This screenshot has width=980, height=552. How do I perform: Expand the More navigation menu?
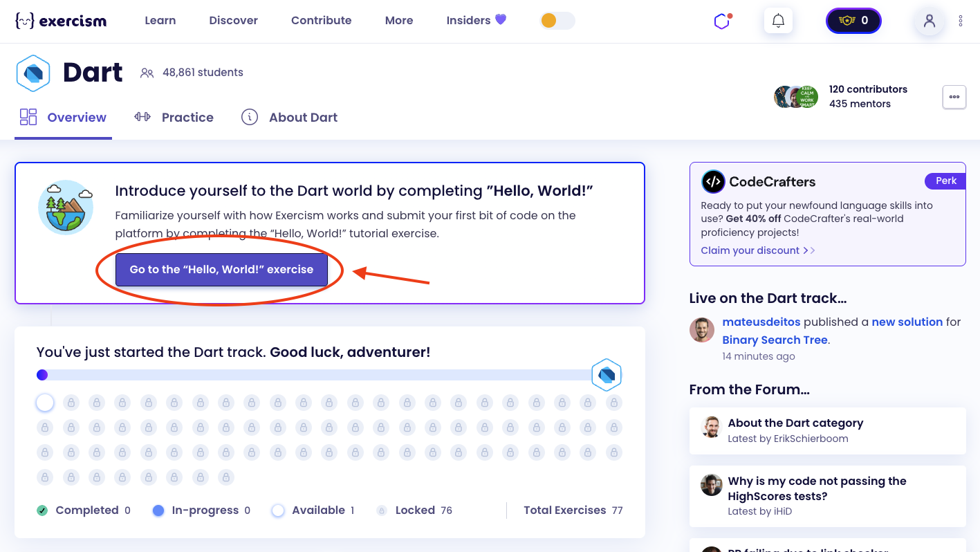(x=399, y=21)
